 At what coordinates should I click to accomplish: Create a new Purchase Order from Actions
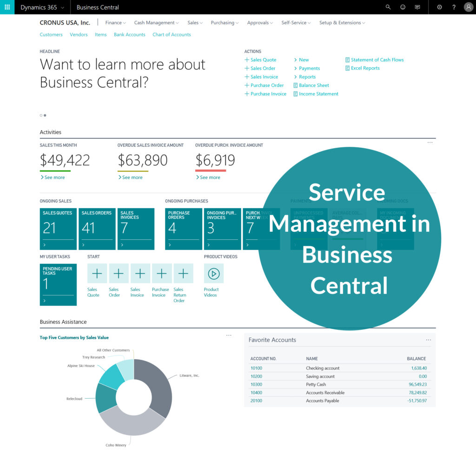pyautogui.click(x=264, y=85)
